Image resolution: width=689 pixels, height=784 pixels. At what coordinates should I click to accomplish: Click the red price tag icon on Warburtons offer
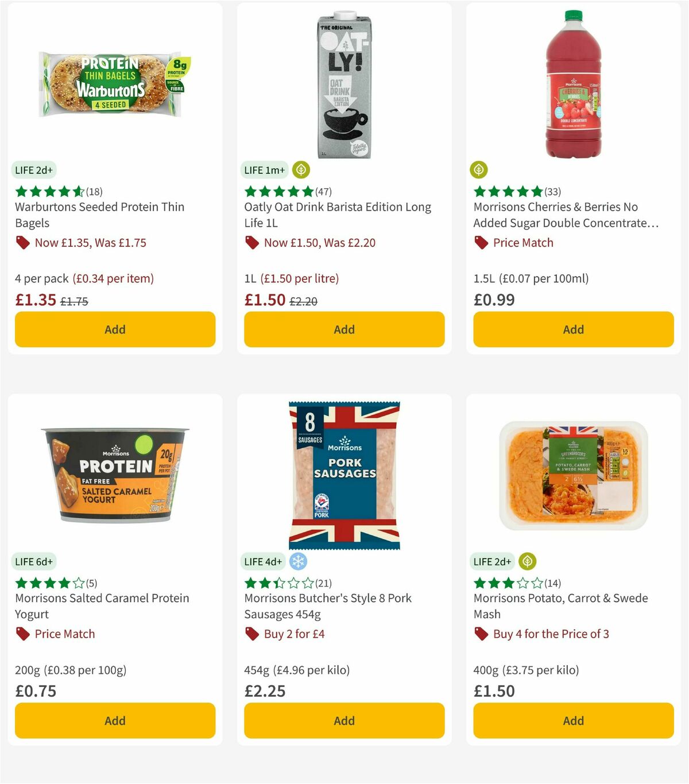pos(23,243)
